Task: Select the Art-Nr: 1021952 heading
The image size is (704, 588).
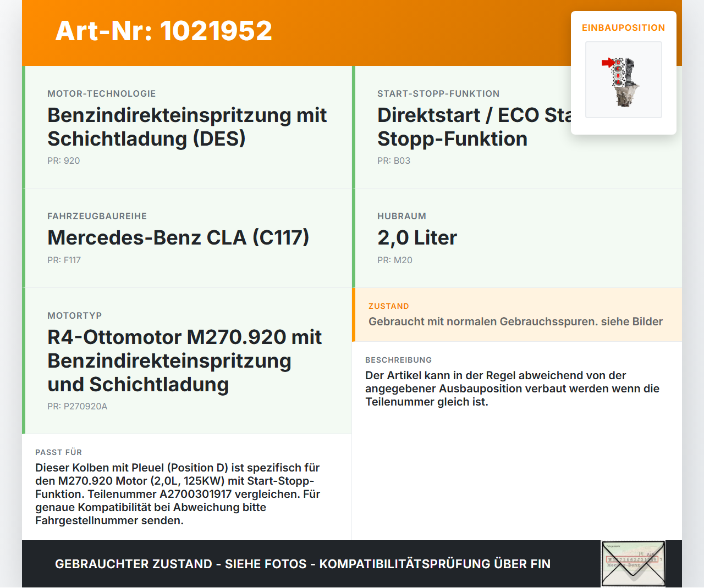Action: click(164, 31)
